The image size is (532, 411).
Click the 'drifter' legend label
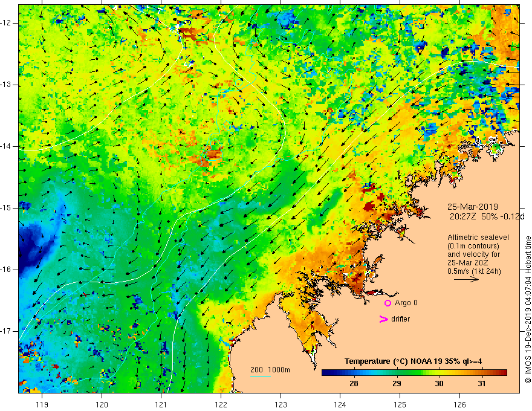point(400,319)
